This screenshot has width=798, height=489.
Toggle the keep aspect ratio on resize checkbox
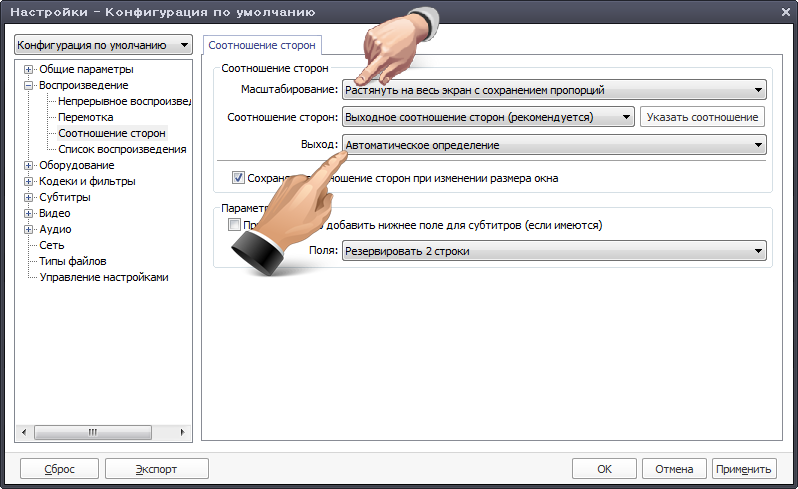click(x=238, y=178)
